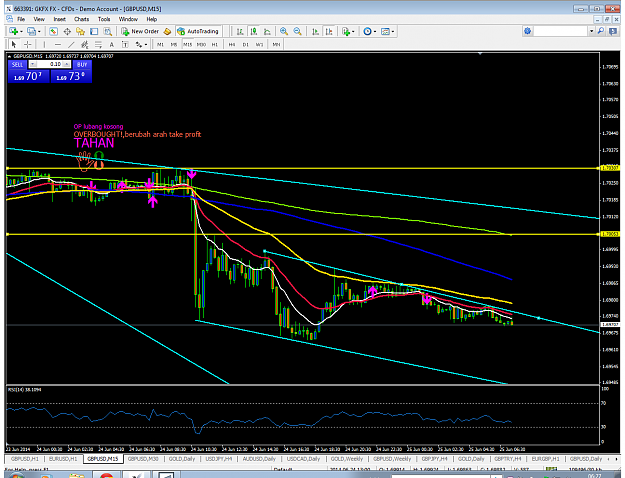
Task: Open the Tools menu
Action: click(104, 19)
